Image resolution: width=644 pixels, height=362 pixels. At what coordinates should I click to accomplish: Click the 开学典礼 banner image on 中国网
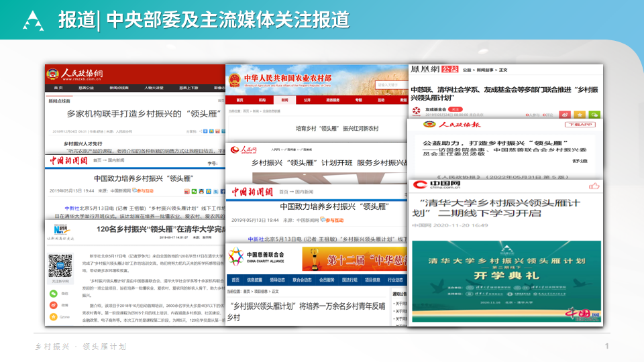coord(506,282)
